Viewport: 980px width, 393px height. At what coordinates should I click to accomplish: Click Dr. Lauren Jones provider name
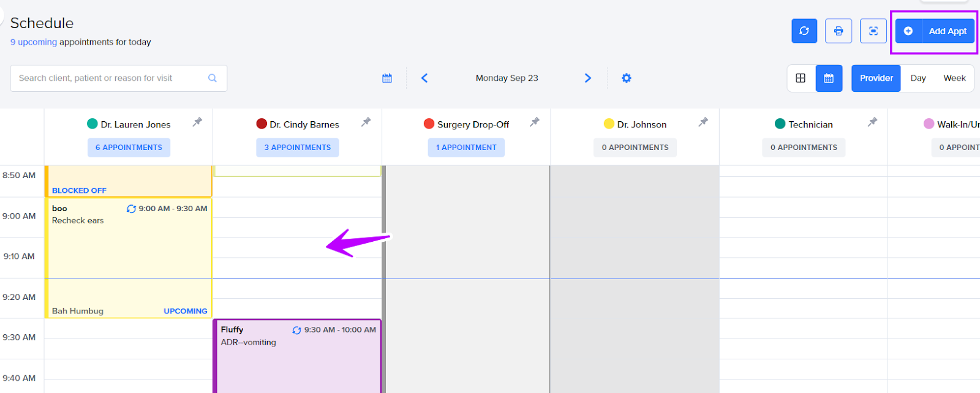pos(135,124)
